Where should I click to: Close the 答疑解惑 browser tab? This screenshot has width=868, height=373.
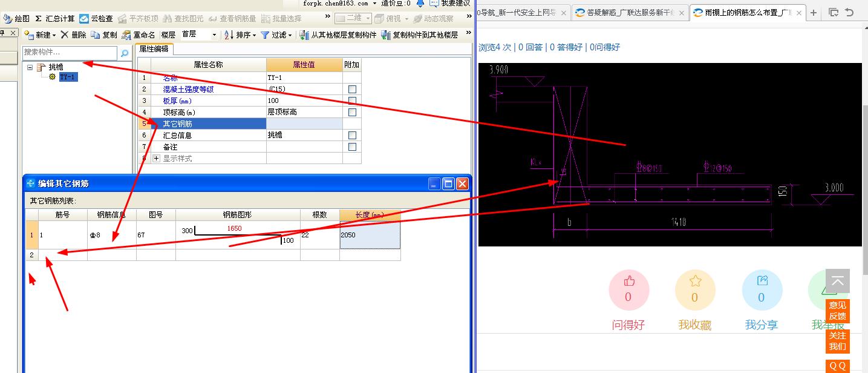(x=681, y=13)
